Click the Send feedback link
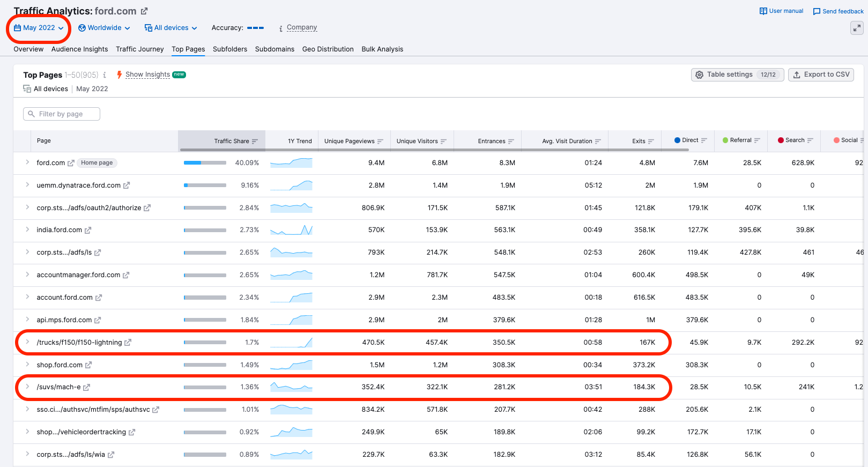 click(x=843, y=11)
